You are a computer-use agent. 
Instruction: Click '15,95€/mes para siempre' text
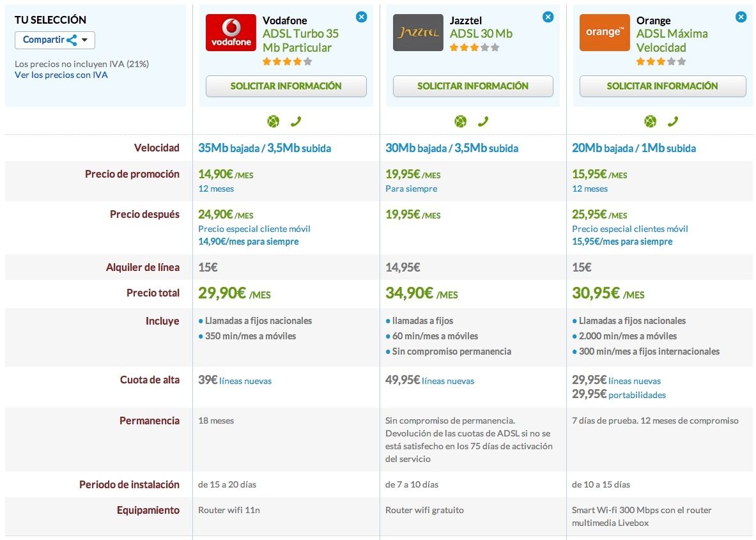[x=622, y=242]
